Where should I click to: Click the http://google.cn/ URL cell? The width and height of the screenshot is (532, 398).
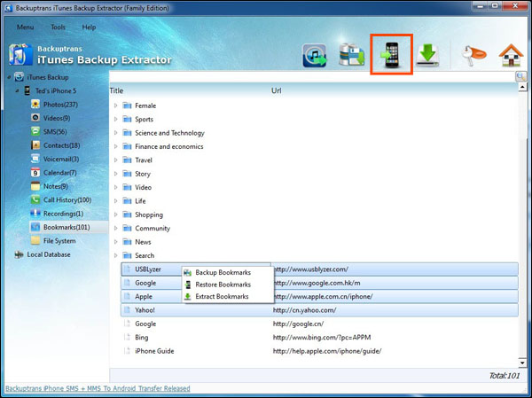298,324
